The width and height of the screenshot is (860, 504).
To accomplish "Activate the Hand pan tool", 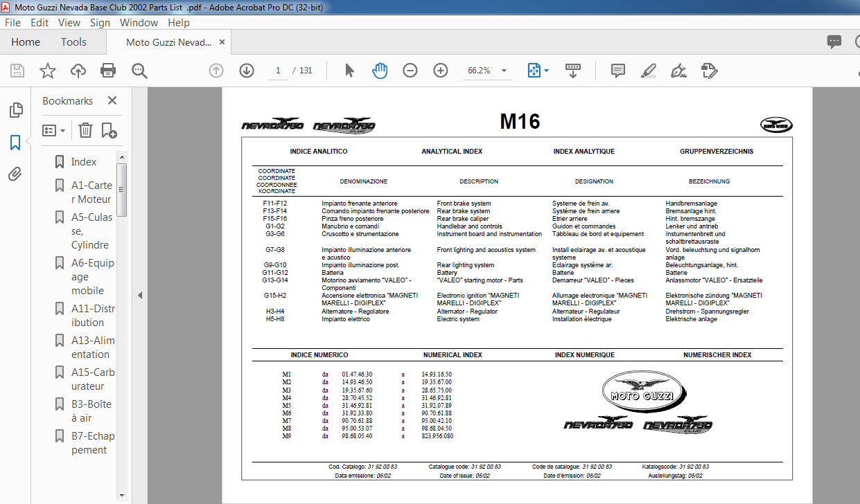I will (380, 71).
